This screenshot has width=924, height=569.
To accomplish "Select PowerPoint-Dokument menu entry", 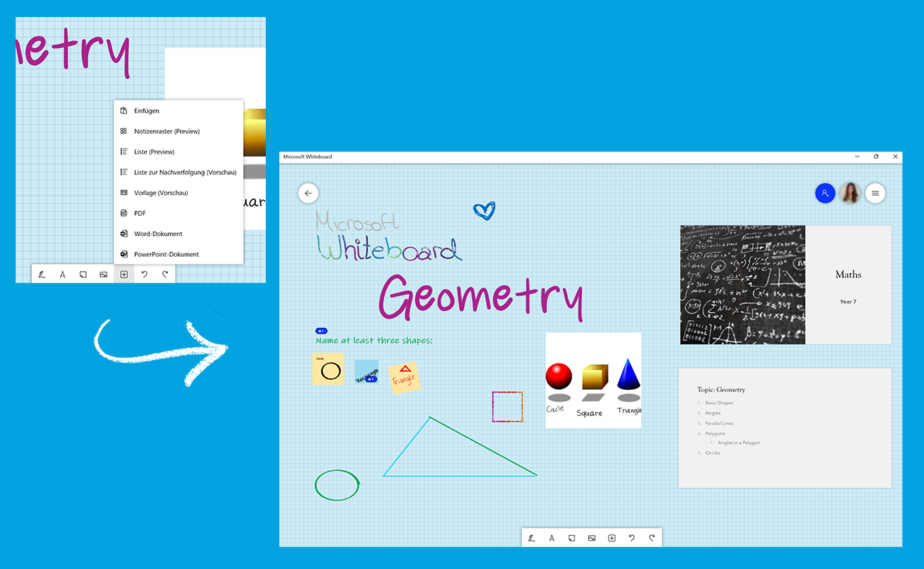I will pos(178,254).
